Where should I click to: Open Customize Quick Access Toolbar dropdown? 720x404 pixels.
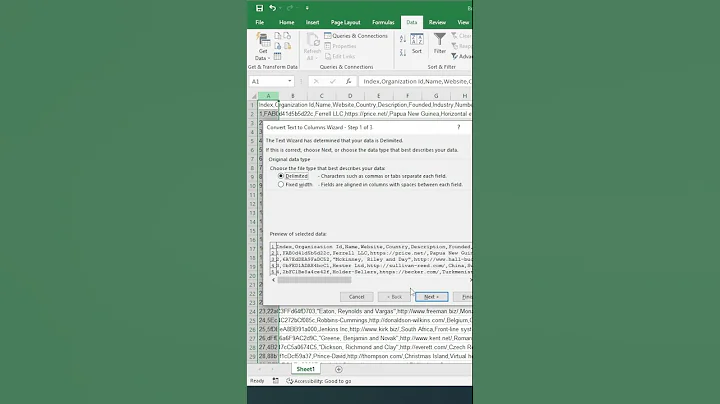tap(307, 8)
